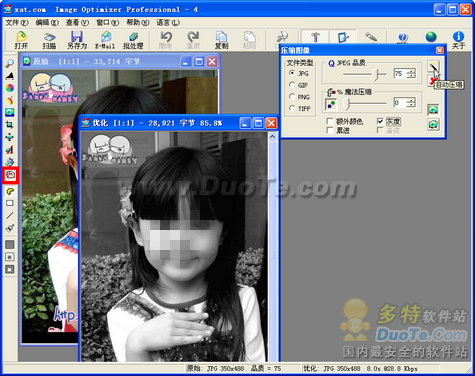Select the yellow arc shape tool
The height and width of the screenshot is (376, 475).
click(x=10, y=191)
